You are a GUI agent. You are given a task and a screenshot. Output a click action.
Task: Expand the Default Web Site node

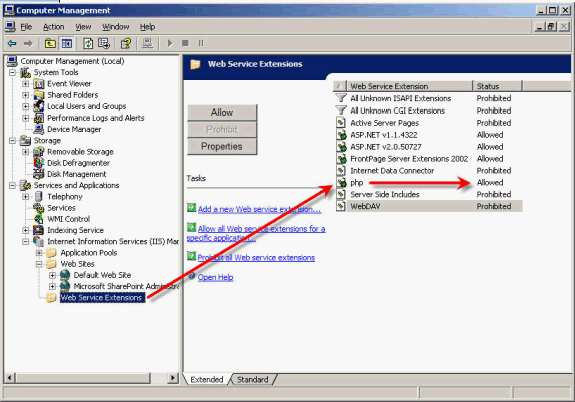click(x=52, y=275)
